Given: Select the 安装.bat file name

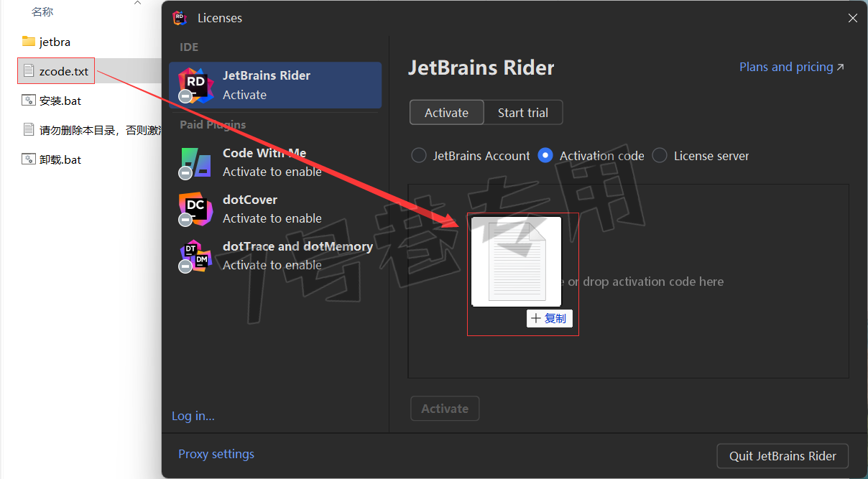Looking at the screenshot, I should [60, 101].
